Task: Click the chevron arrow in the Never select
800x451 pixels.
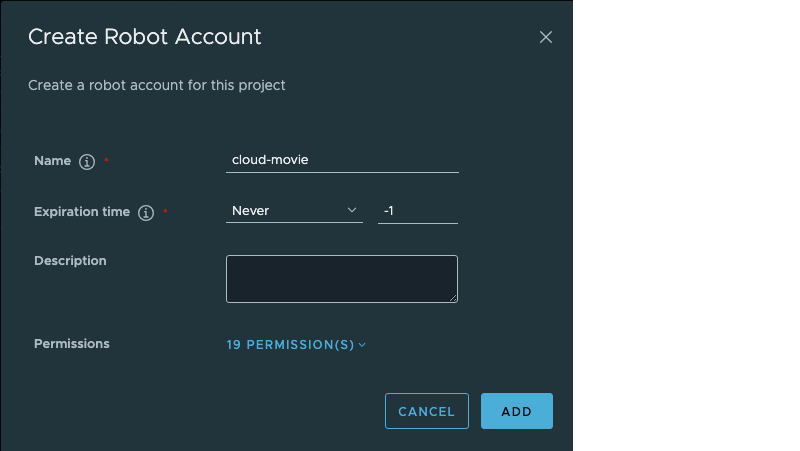Action: [x=352, y=210]
